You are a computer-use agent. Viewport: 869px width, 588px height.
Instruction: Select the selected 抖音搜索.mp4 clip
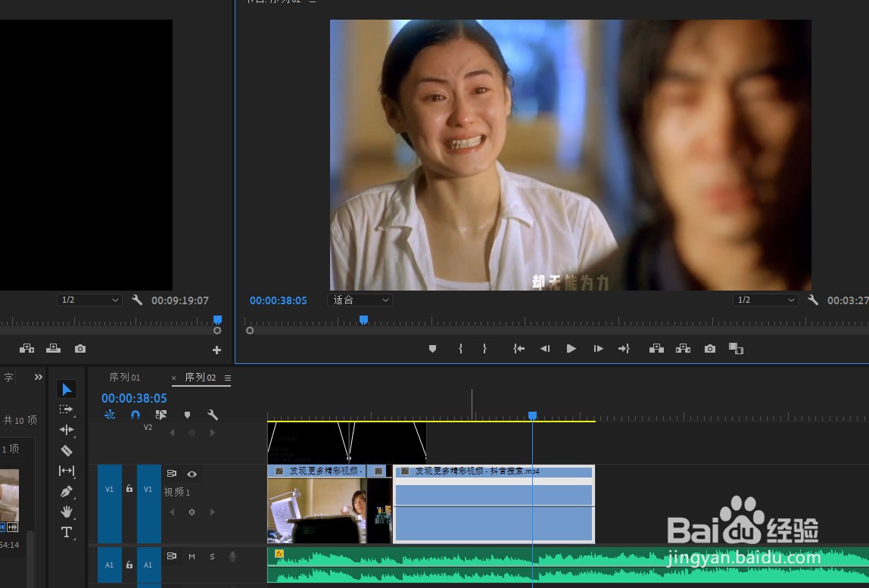494,504
